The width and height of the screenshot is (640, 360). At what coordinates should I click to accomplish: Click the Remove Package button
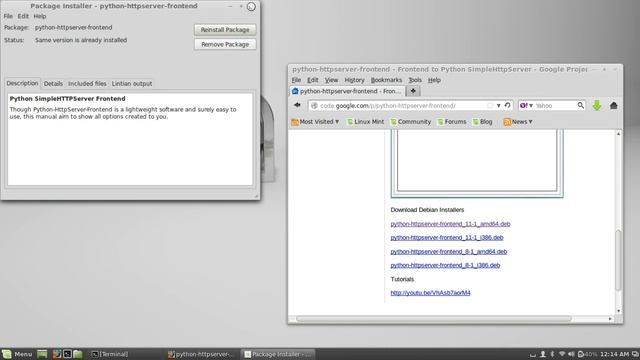coord(225,44)
